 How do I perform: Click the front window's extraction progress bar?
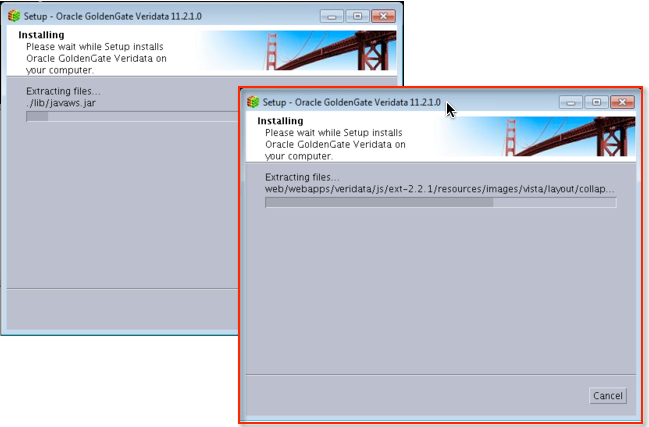[441, 202]
